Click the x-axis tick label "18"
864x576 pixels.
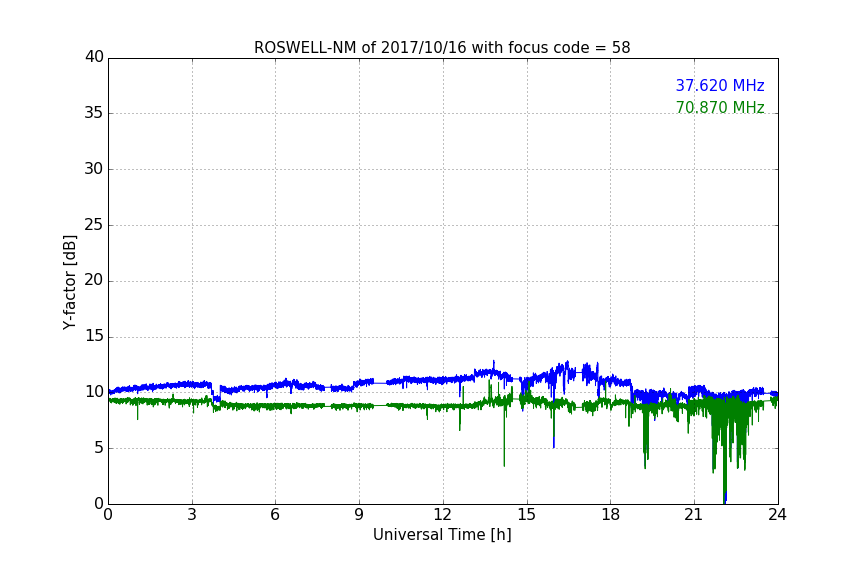[x=611, y=515]
